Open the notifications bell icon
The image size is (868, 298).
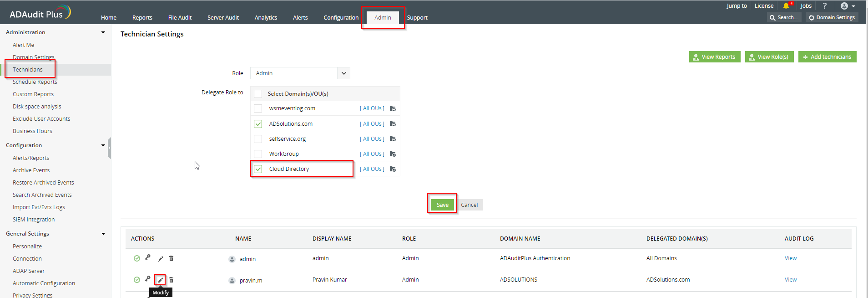786,6
